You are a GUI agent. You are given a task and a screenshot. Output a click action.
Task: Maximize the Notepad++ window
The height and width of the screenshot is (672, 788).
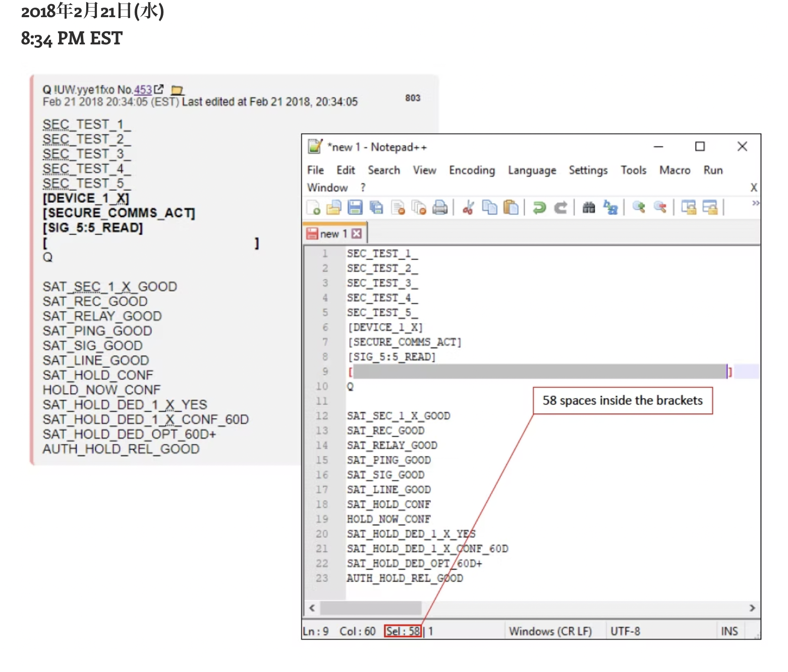[x=700, y=146]
